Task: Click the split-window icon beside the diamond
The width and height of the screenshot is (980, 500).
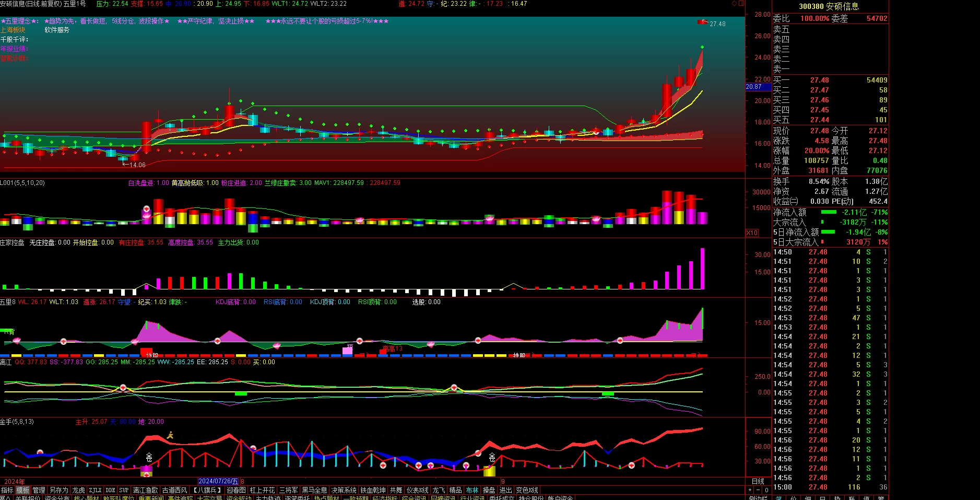Action: pos(741,3)
